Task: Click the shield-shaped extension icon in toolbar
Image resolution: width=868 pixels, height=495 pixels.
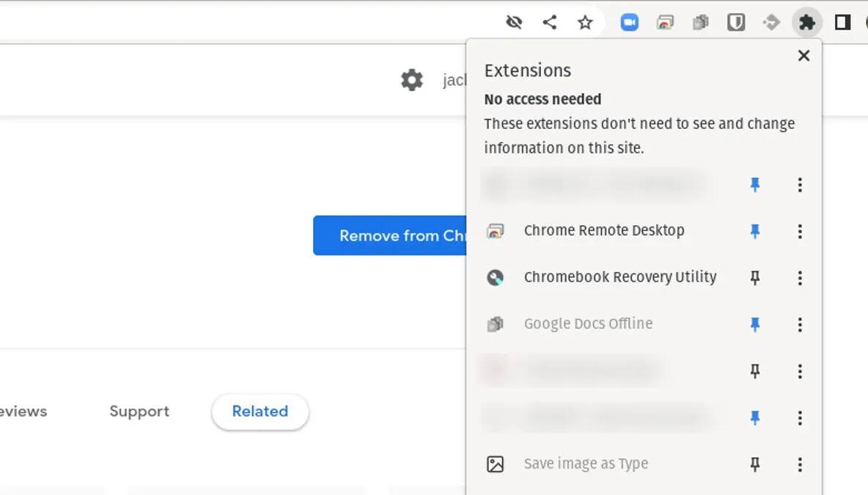Action: (736, 22)
